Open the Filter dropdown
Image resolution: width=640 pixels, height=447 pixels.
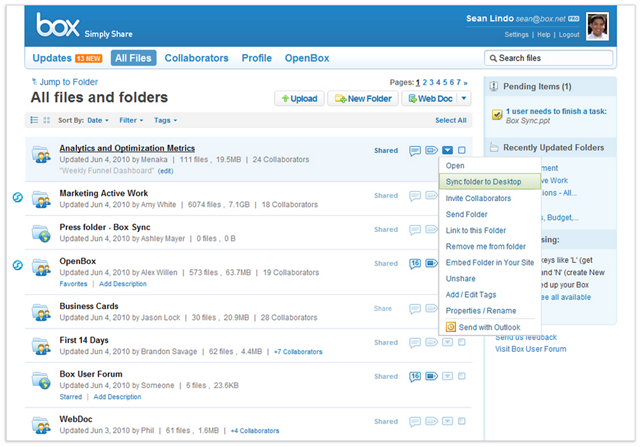point(131,120)
